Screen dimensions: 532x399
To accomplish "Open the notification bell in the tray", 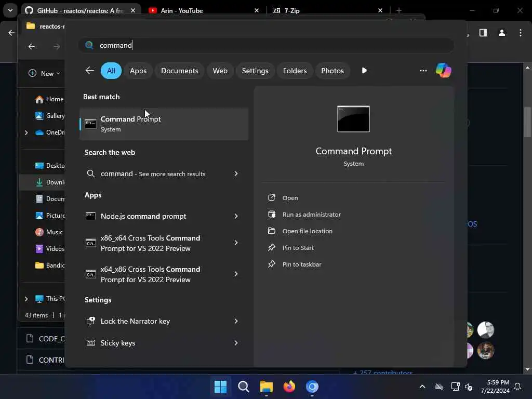I will coord(517,387).
